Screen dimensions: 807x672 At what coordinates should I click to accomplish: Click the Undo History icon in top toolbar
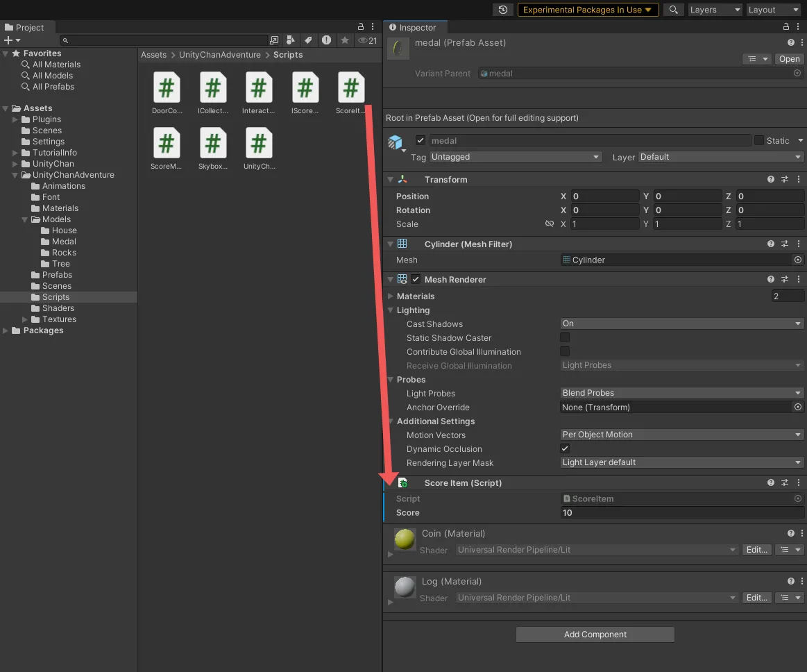click(x=503, y=10)
